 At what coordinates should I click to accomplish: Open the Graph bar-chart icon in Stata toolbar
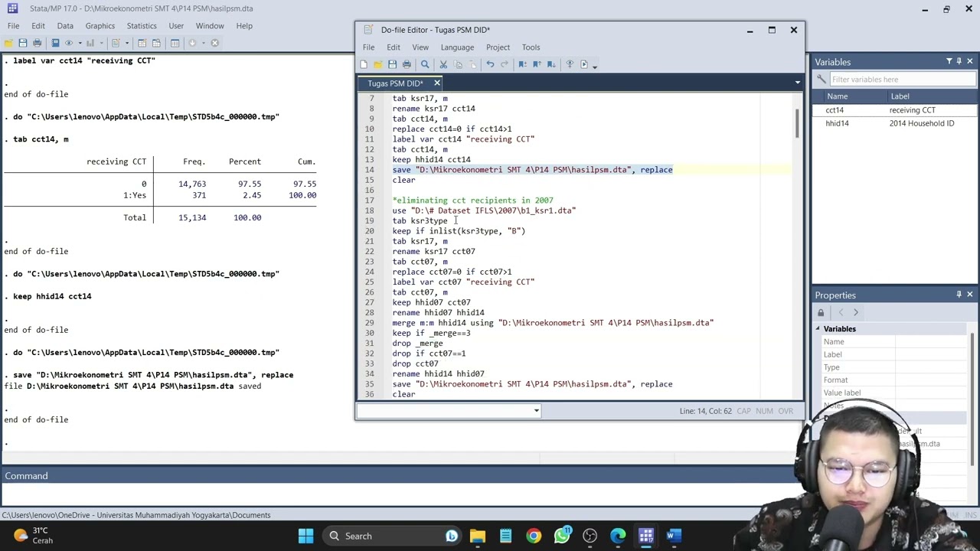pyautogui.click(x=90, y=43)
